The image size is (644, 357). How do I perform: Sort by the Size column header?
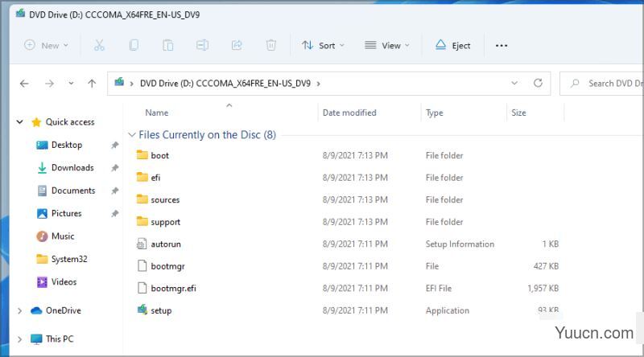[518, 113]
